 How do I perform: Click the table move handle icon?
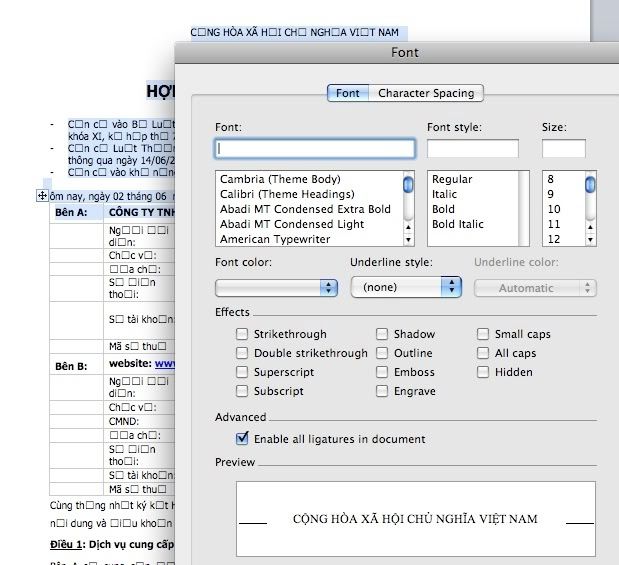click(42, 197)
